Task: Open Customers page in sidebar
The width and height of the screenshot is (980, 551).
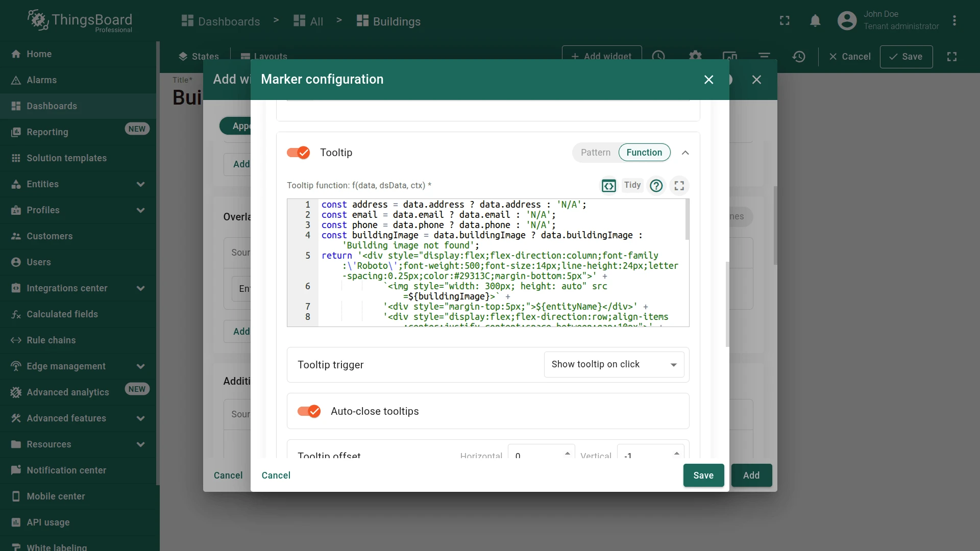Action: (78, 236)
